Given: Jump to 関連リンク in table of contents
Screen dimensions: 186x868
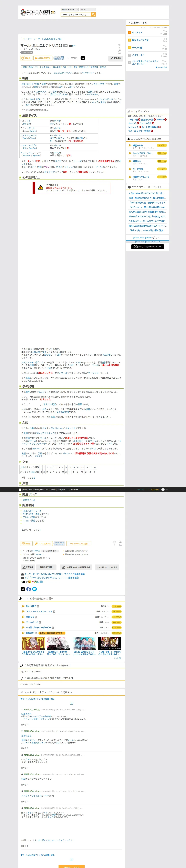Looking at the screenshot, I should [x=84, y=67].
